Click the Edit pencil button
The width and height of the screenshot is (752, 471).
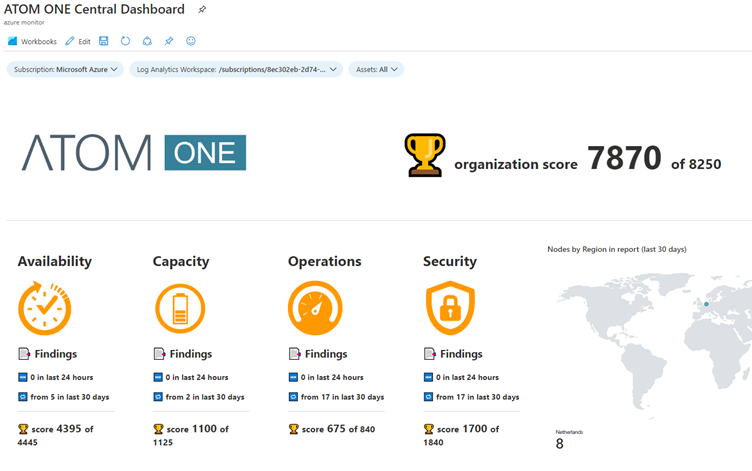coord(78,41)
